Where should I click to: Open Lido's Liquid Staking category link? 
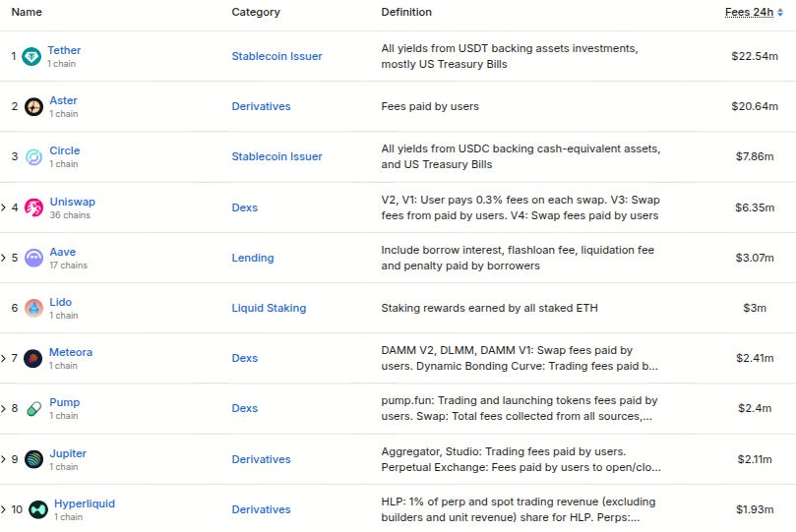click(x=269, y=308)
